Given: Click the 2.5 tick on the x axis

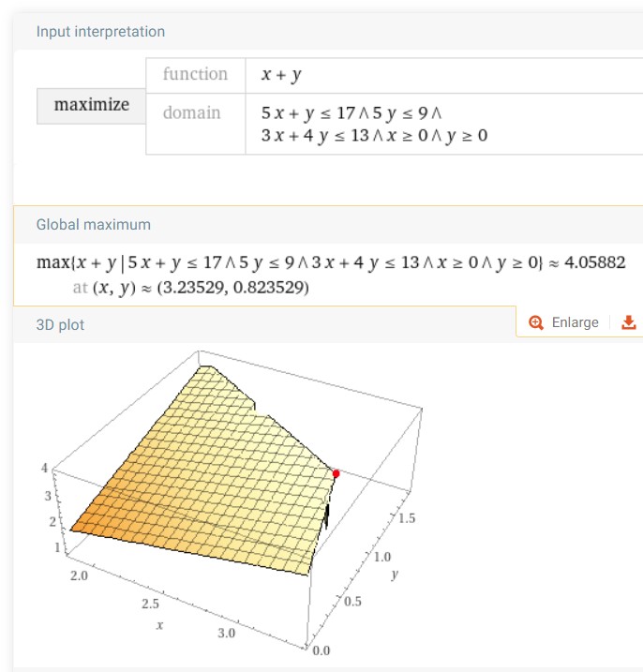Looking at the screenshot, I should pos(151,604).
